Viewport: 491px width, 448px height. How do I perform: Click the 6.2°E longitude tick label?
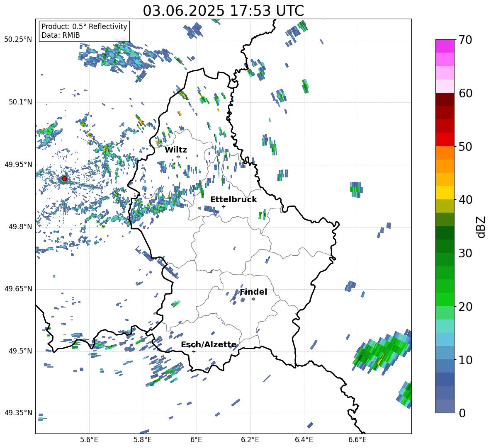250,440
